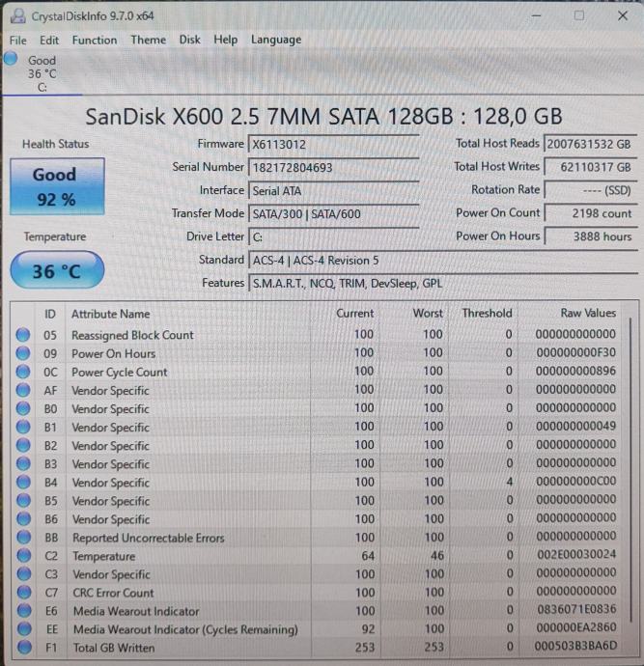
Task: Click the attribute list vertical scrollbar
Action: coord(630,469)
